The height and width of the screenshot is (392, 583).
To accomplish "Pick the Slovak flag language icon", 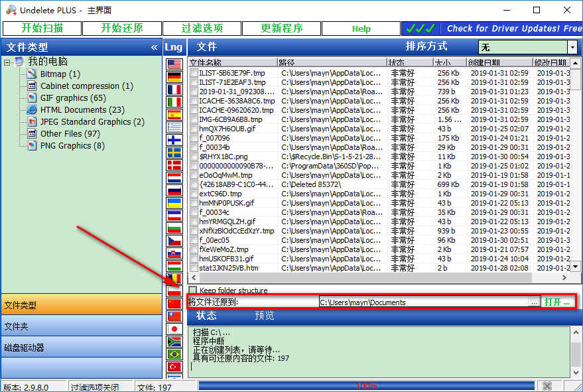I will point(174,253).
